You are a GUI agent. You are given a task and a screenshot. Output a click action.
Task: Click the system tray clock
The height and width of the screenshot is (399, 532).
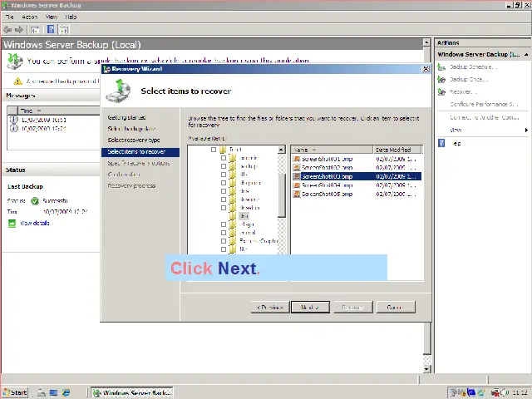tap(519, 393)
